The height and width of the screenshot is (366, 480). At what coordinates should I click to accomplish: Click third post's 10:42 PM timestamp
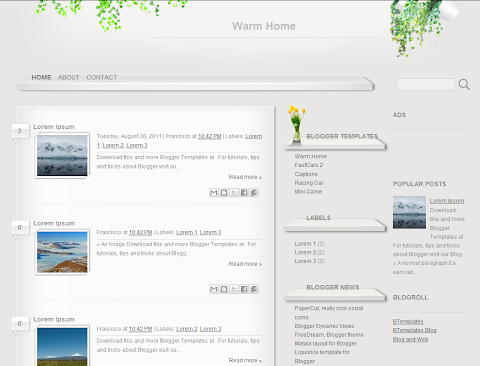pos(140,329)
